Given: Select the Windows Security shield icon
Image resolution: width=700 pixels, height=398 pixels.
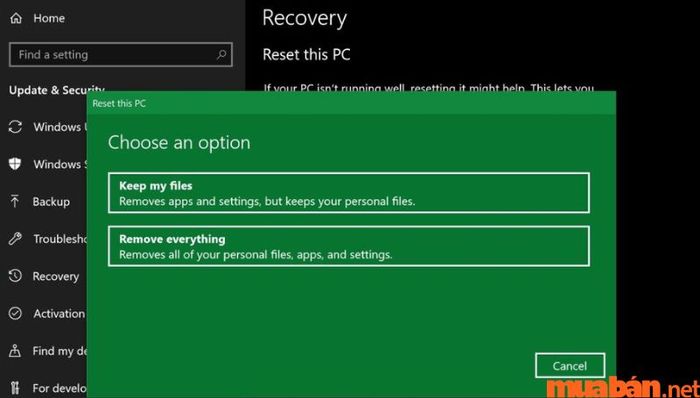Looking at the screenshot, I should point(15,164).
